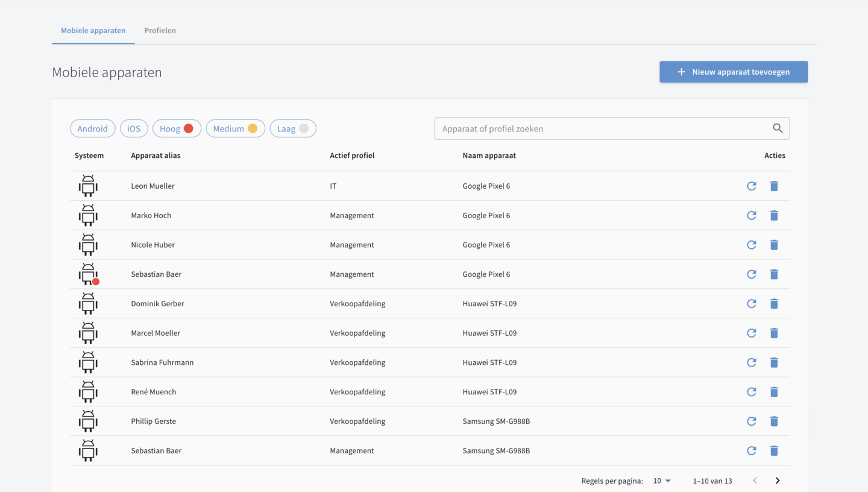Image resolution: width=868 pixels, height=492 pixels.
Task: Select the Mobiele apparaten tab
Action: coord(93,30)
